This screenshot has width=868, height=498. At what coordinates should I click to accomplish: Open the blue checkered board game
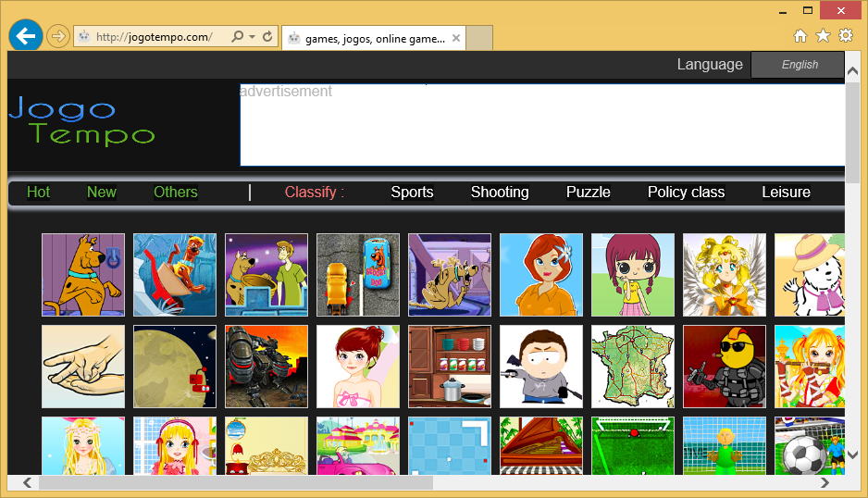point(450,446)
